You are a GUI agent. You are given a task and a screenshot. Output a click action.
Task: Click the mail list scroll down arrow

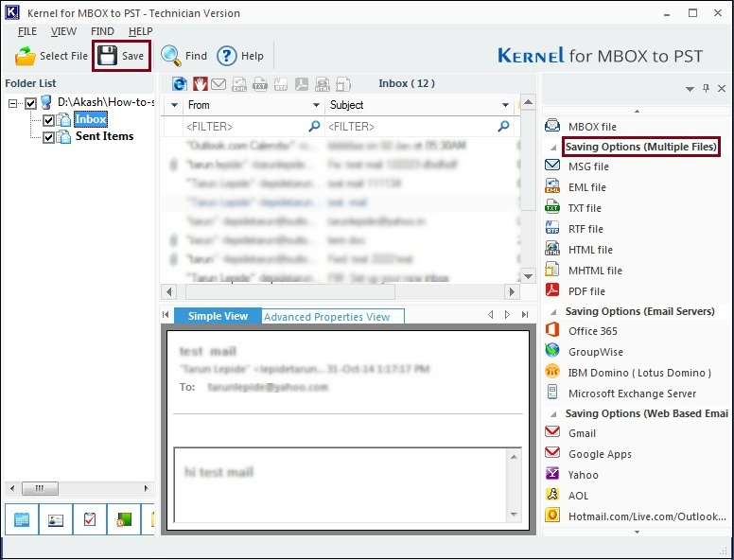528,276
